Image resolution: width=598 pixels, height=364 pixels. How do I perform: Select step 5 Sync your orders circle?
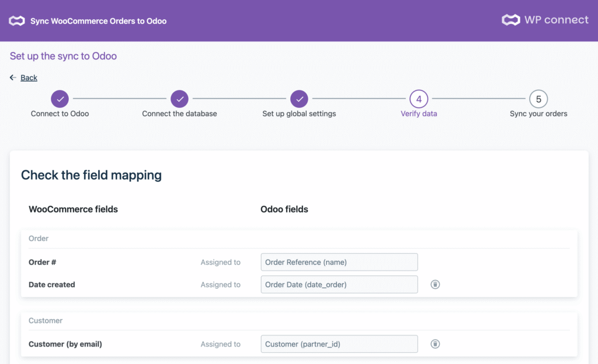click(538, 99)
